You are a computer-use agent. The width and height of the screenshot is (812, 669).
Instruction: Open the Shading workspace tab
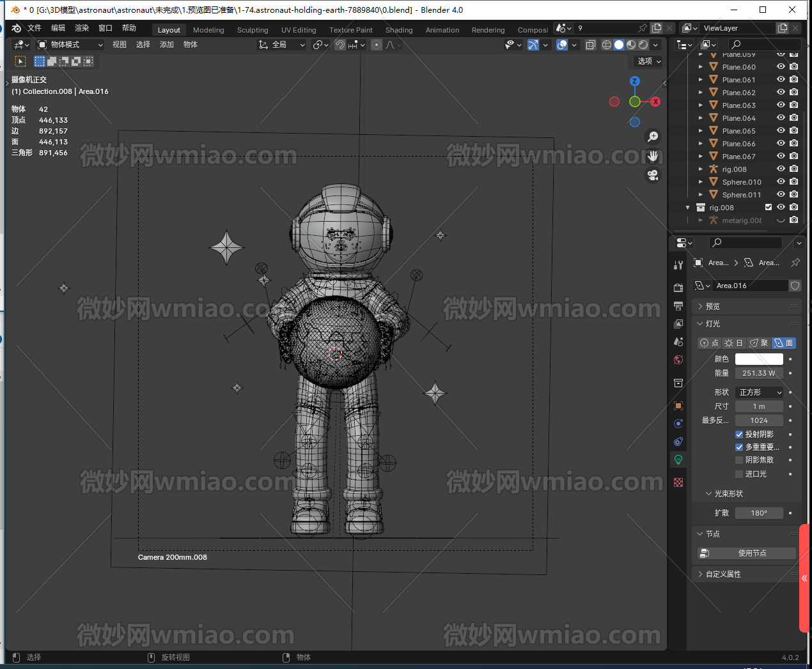[399, 30]
